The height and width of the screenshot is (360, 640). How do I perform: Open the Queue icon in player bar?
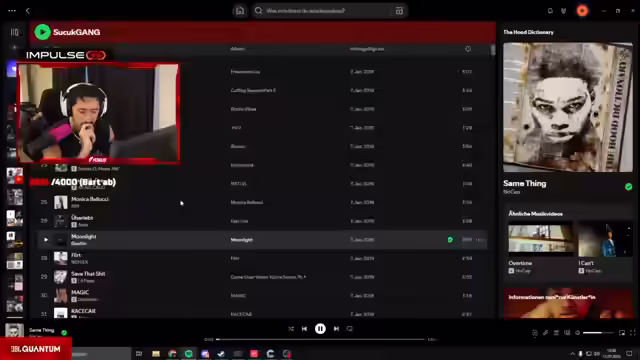pos(556,333)
